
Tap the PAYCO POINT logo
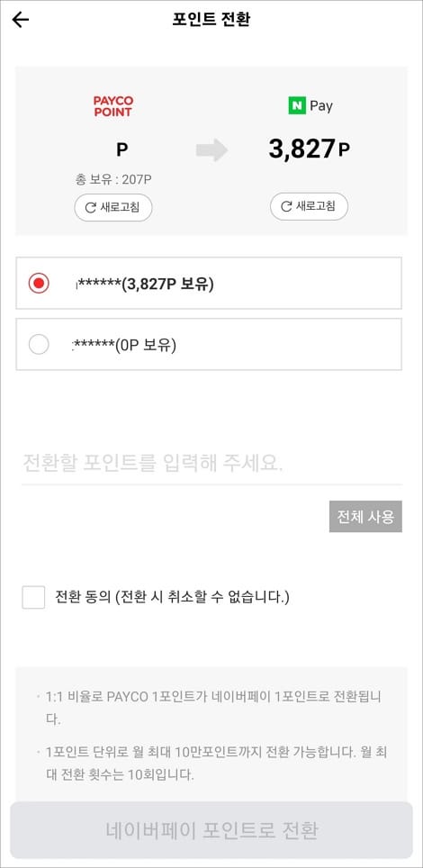[x=112, y=106]
